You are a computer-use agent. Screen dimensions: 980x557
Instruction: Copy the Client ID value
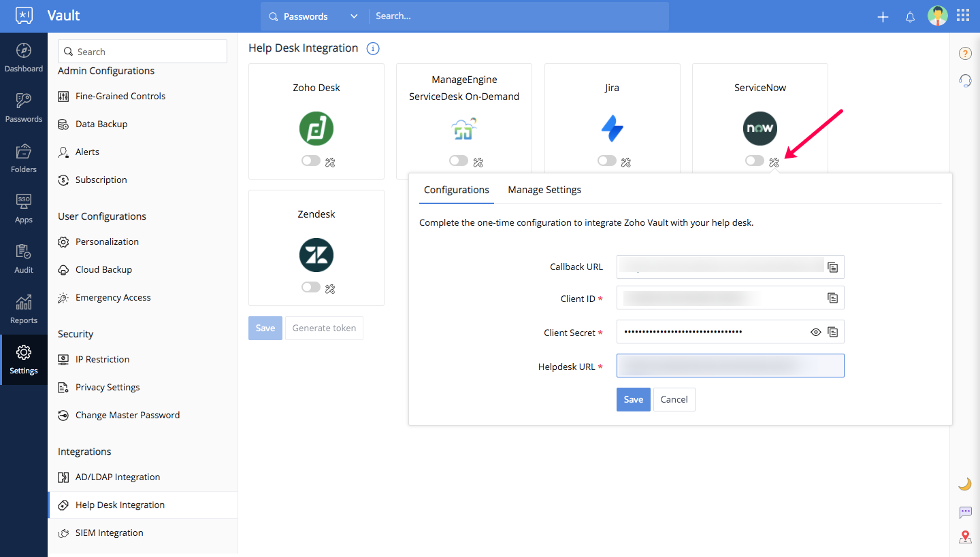832,298
